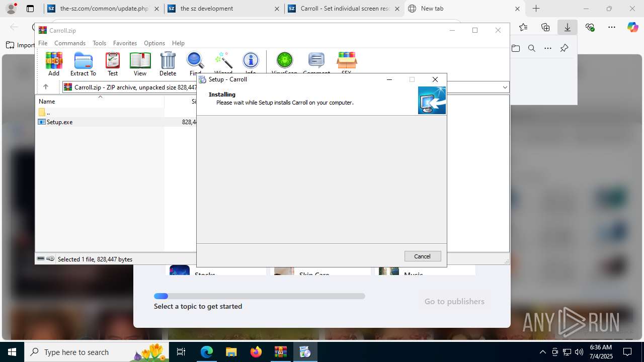Open the tab actions menu icon
Viewport: 644px width, 362px height.
point(30,9)
